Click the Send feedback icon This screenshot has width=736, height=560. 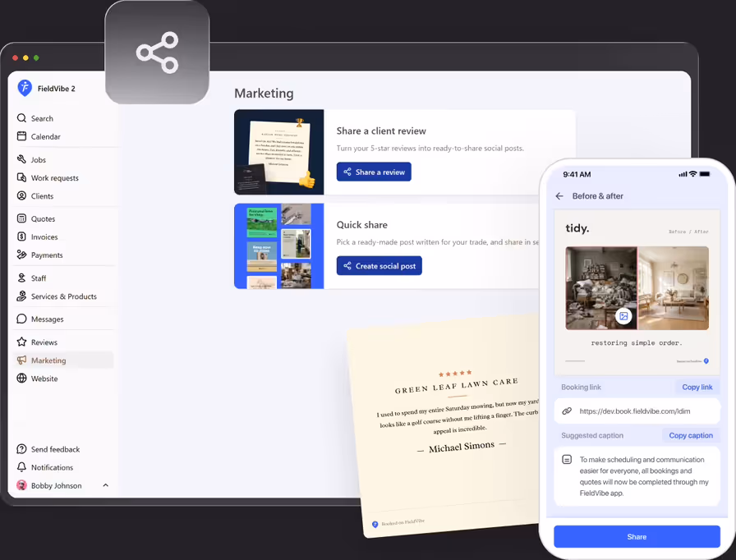21,449
